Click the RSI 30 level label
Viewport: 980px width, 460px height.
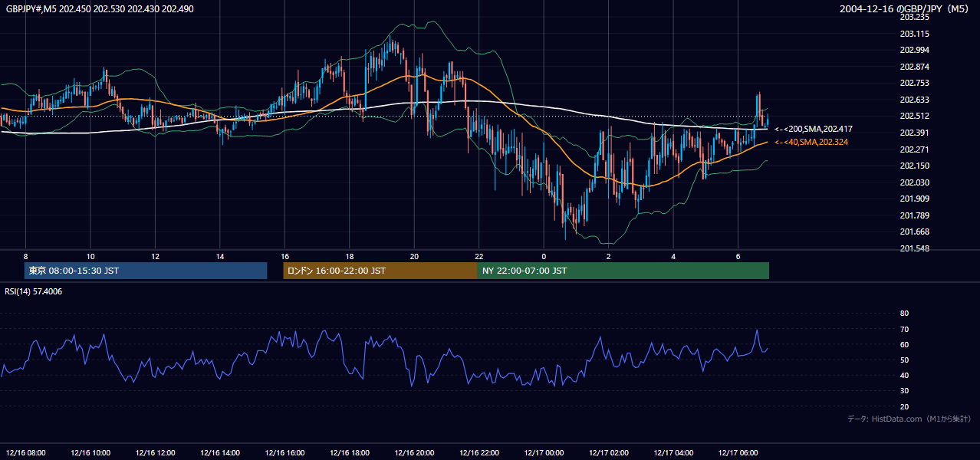click(x=904, y=391)
